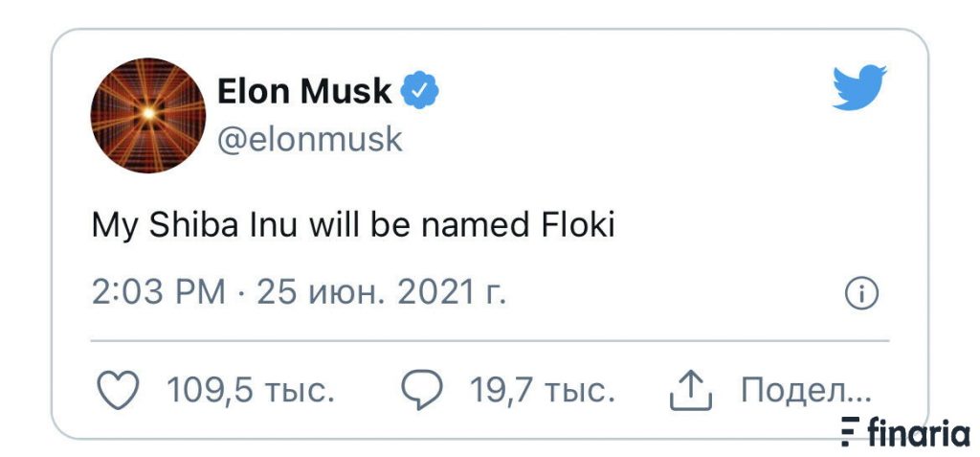Viewport: 980px width, 457px height.
Task: Click the 25 июн. 2021 г. date
Action: (x=381, y=292)
